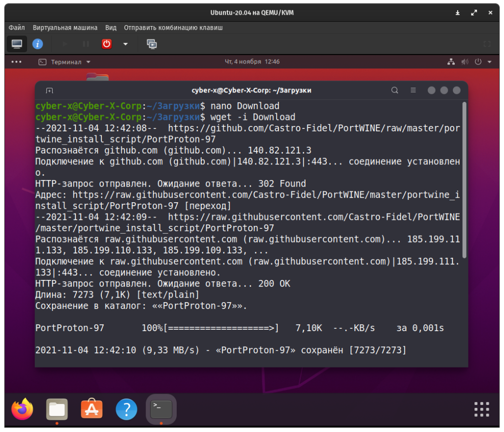
Task: Open the Вид menu
Action: 111,28
